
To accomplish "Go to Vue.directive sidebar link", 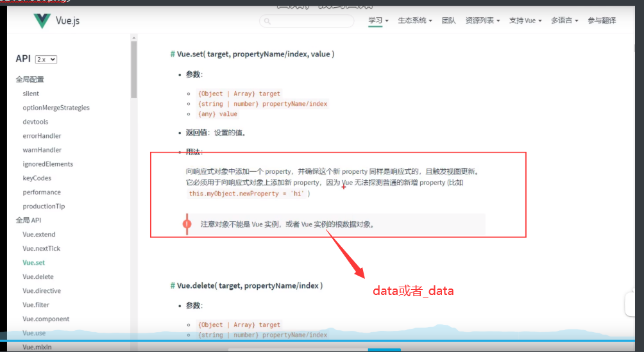I will 42,290.
